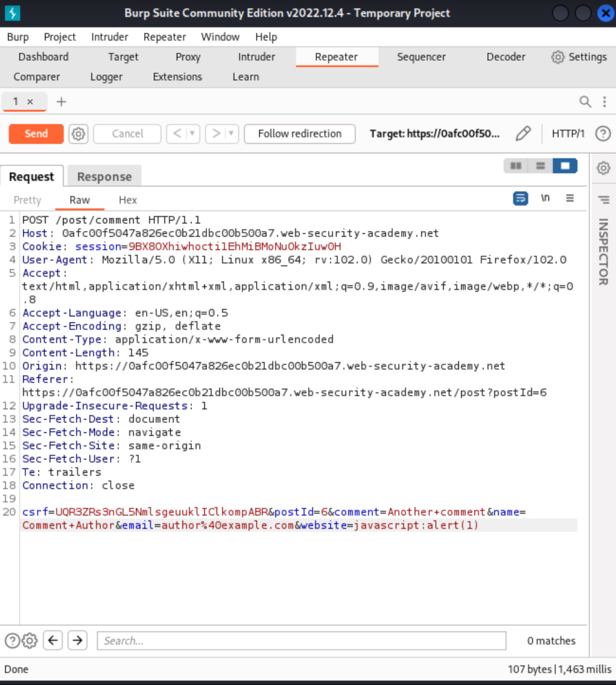Switch to the Decoder tab
The height and width of the screenshot is (685, 616).
point(505,57)
